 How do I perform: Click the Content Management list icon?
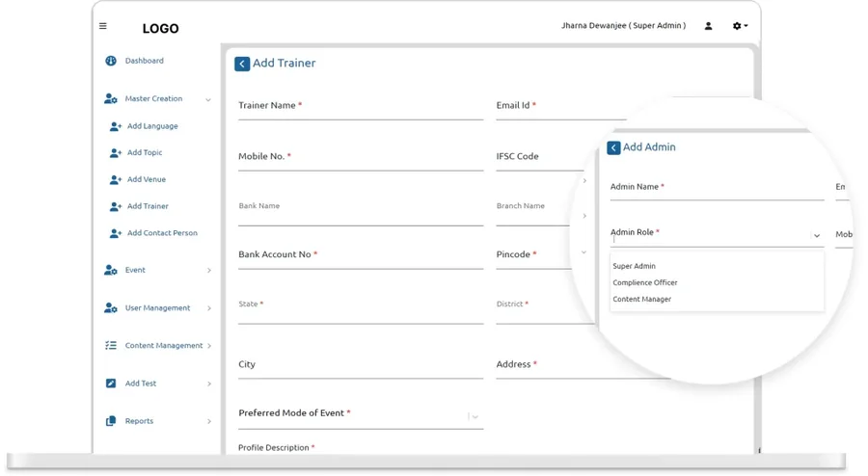(x=111, y=346)
